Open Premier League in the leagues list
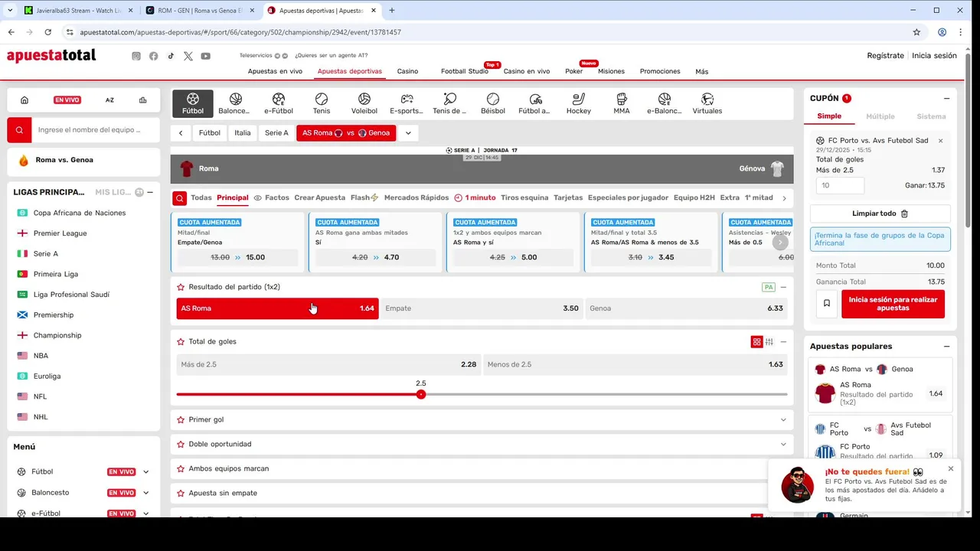 60,233
